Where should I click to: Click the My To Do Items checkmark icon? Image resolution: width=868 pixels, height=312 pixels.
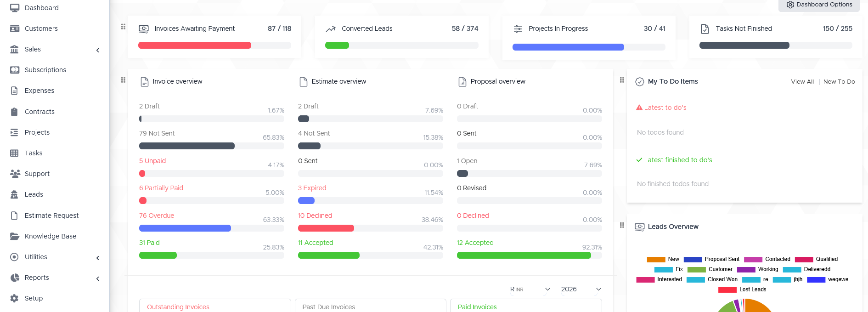(640, 82)
